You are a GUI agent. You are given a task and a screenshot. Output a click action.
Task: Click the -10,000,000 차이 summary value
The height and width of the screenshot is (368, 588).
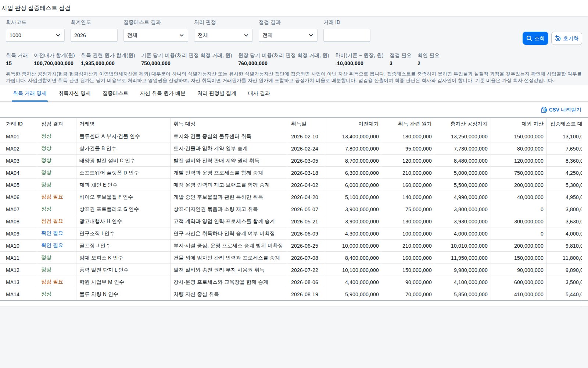pos(349,63)
